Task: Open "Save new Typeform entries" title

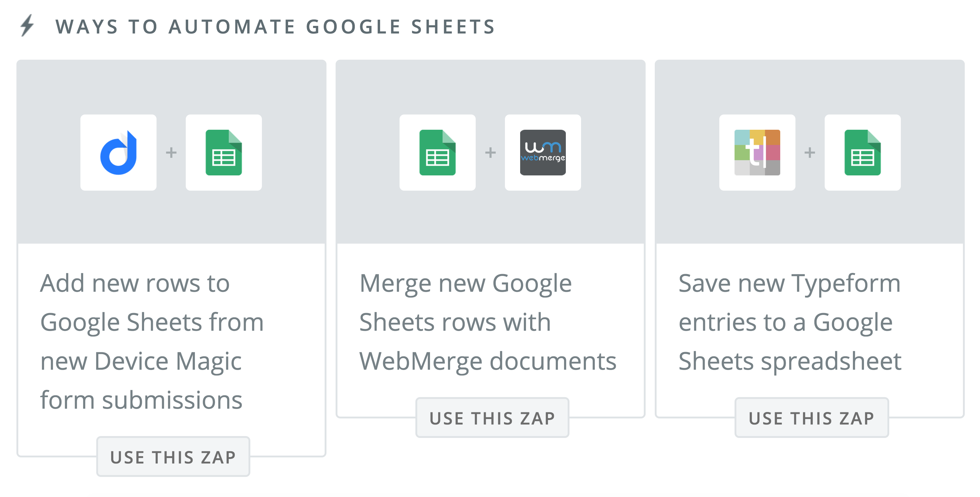Action: point(790,322)
